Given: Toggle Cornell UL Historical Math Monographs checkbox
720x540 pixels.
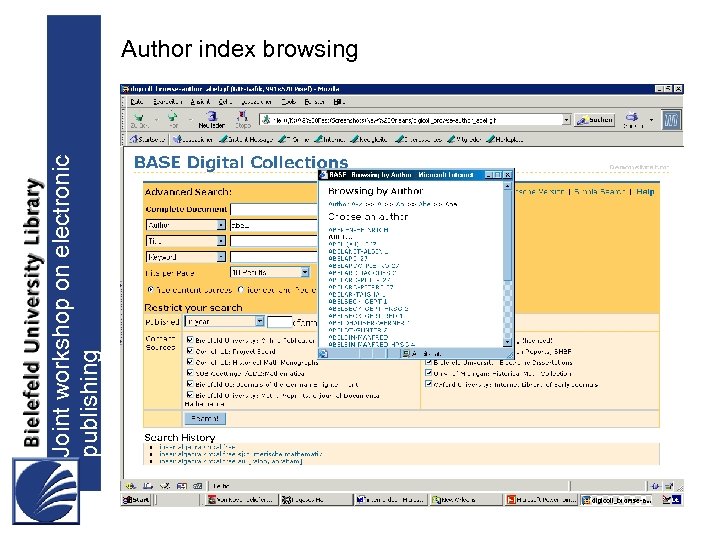Looking at the screenshot, I should [x=190, y=362].
